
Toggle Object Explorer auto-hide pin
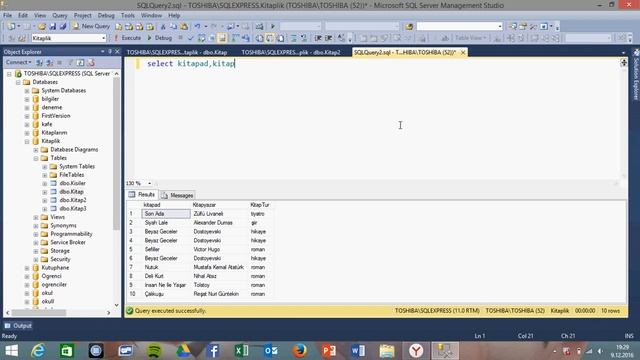pyautogui.click(x=109, y=51)
